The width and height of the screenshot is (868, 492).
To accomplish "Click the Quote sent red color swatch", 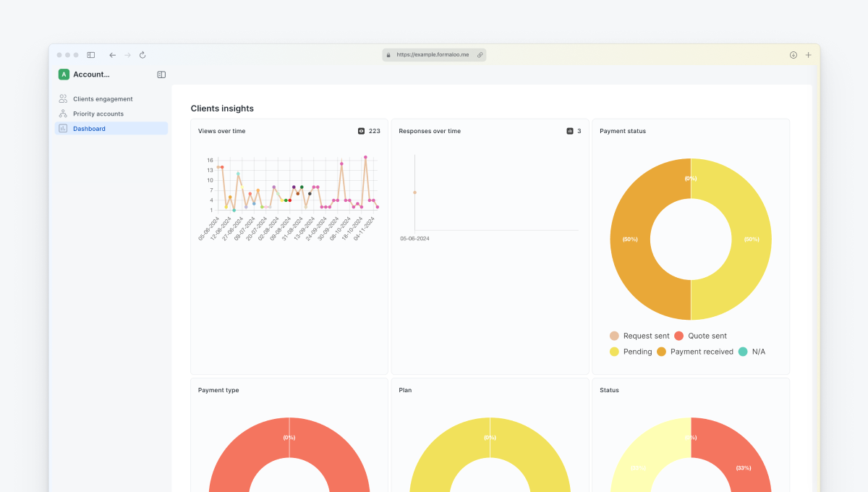I will click(678, 336).
